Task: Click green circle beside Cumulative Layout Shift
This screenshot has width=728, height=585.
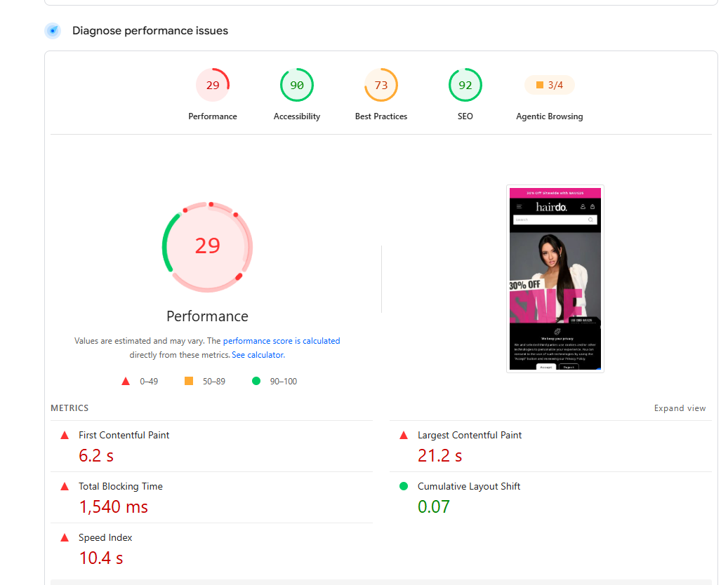Action: coord(404,486)
